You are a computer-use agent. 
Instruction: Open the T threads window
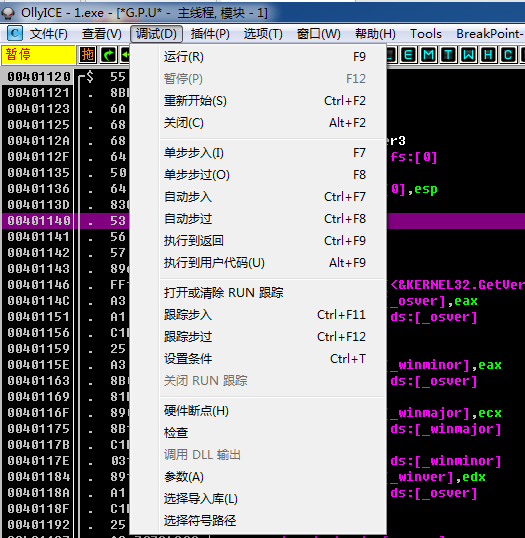[448, 55]
